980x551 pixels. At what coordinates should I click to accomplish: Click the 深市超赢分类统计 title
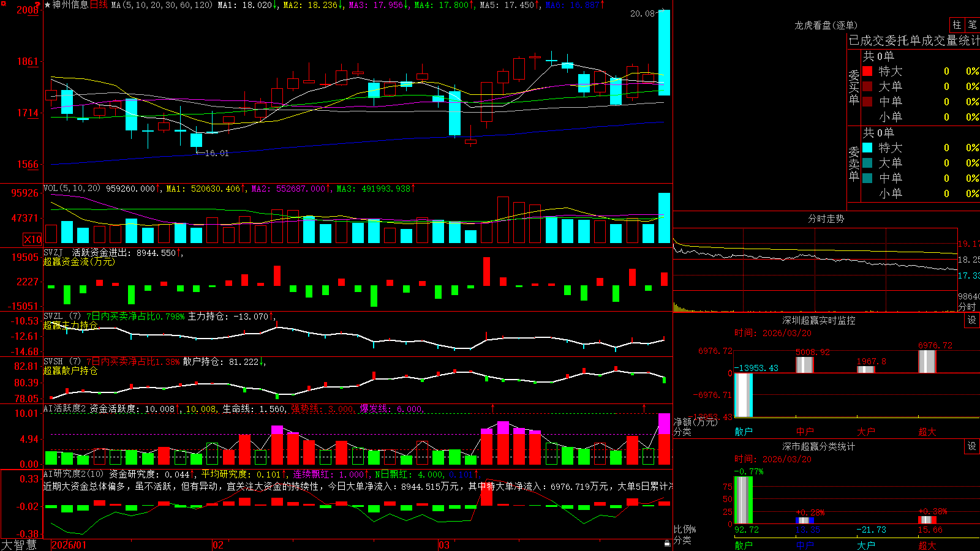tap(819, 446)
